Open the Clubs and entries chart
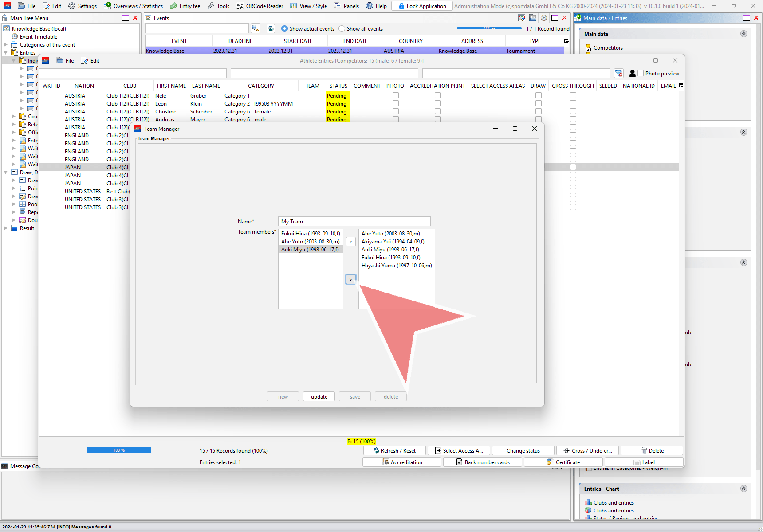 613,502
